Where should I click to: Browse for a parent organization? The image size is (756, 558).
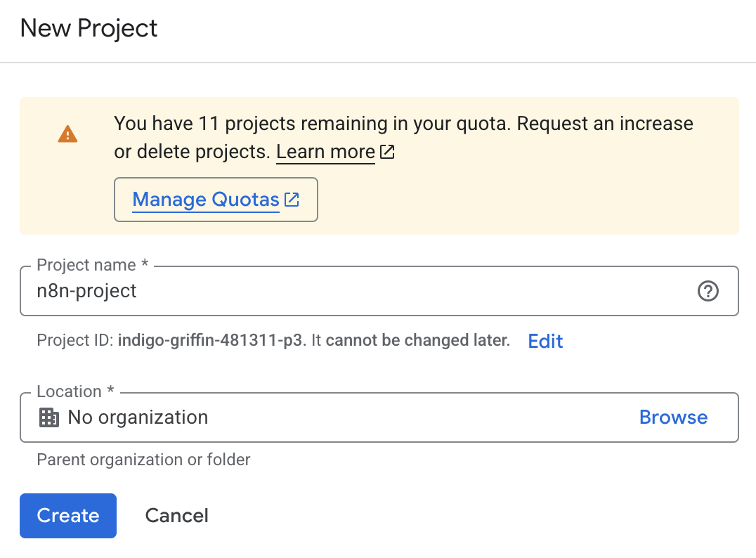673,417
